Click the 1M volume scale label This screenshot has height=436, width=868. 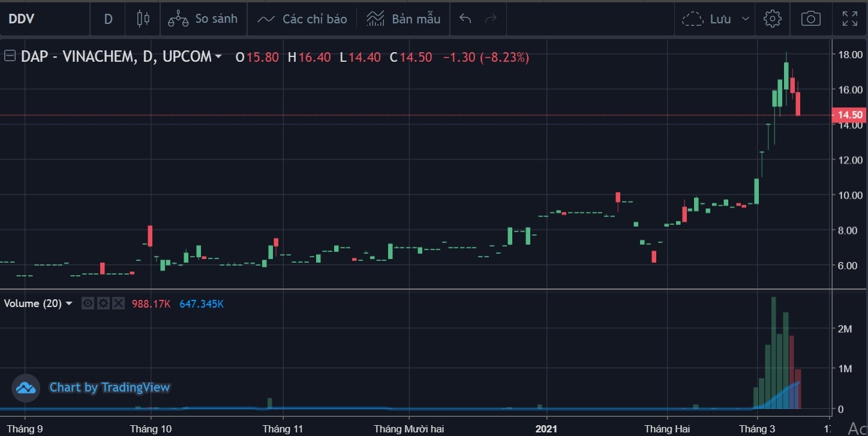pyautogui.click(x=845, y=369)
